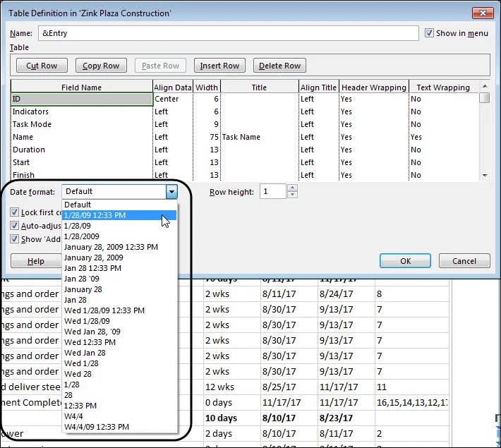Screen dimensions: 501x448
Task: Increase row height with up spinner
Action: 292,188
